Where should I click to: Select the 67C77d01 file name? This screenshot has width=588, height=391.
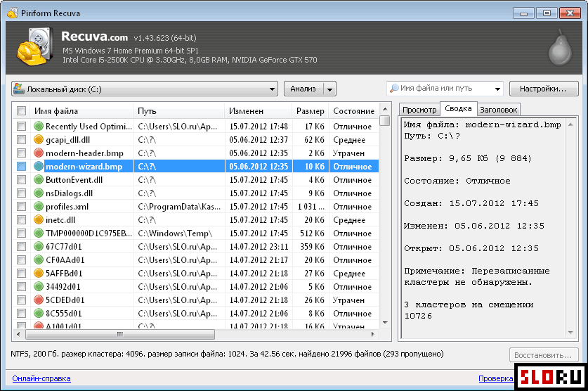tap(64, 247)
